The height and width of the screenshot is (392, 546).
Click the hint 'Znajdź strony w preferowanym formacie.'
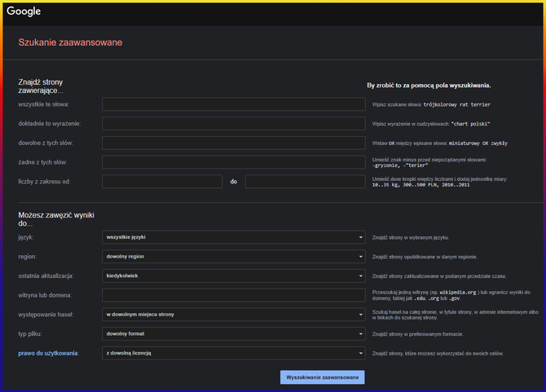[417, 334]
